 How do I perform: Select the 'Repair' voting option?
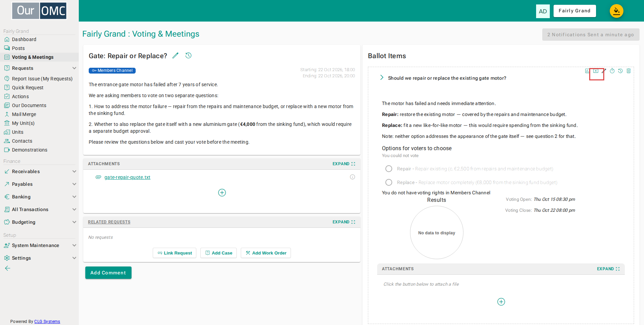pyautogui.click(x=389, y=169)
